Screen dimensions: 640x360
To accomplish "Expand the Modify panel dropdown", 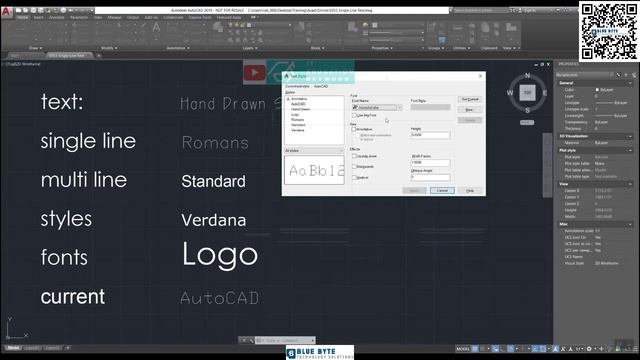I will click(109, 48).
